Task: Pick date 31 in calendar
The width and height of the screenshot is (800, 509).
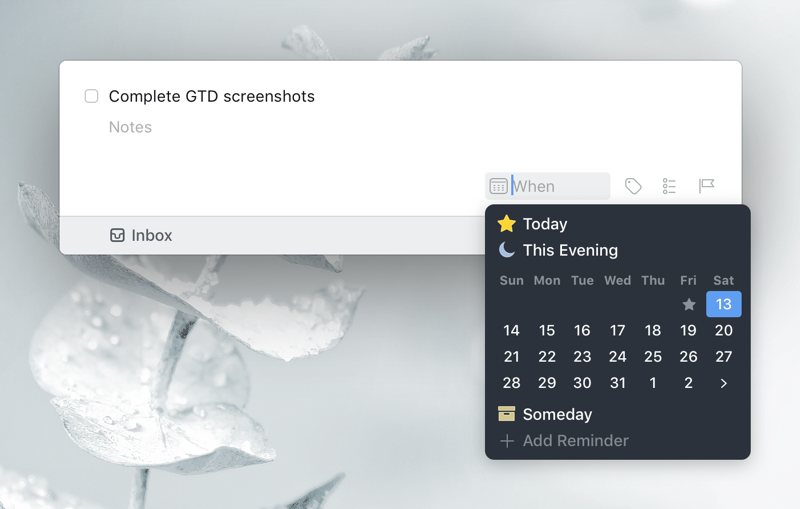Action: [617, 383]
